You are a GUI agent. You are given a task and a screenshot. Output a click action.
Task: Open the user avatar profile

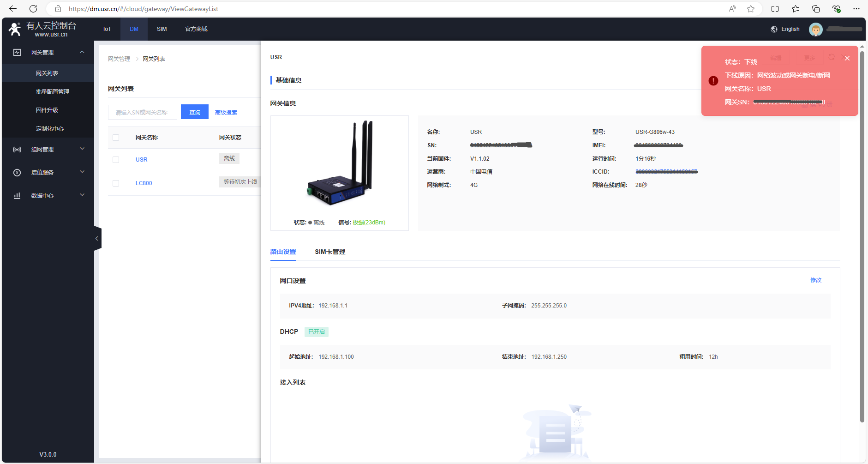click(x=815, y=30)
